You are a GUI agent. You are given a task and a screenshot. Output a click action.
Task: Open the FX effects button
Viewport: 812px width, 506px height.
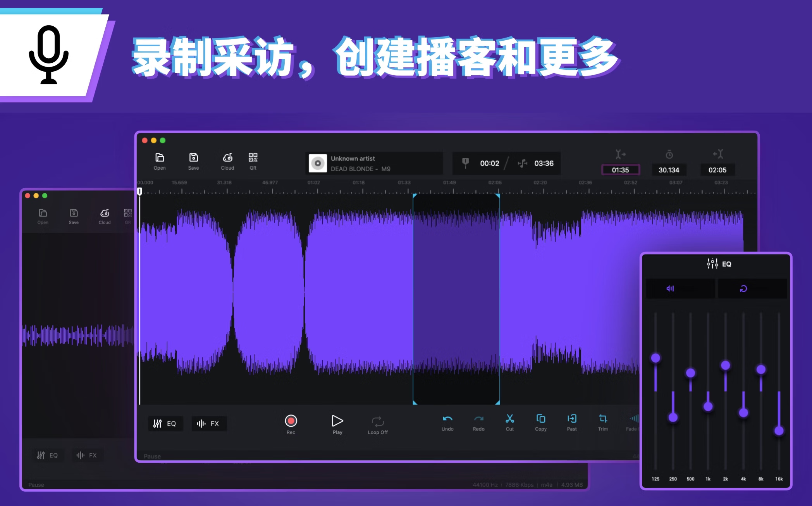pyautogui.click(x=208, y=423)
